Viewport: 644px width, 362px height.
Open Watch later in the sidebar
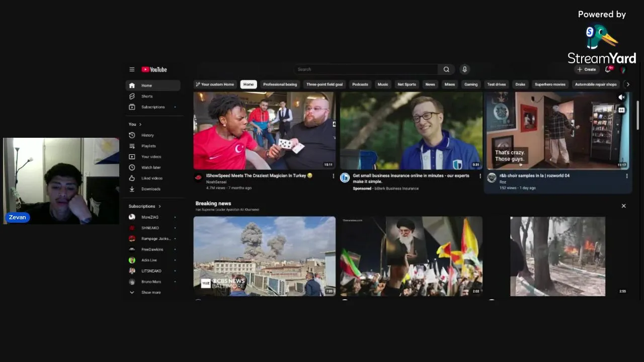point(152,167)
